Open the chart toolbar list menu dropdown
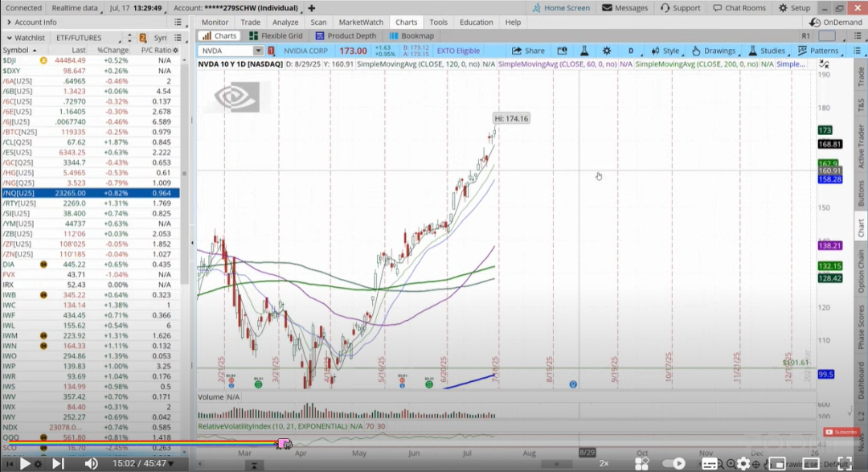 pos(858,51)
